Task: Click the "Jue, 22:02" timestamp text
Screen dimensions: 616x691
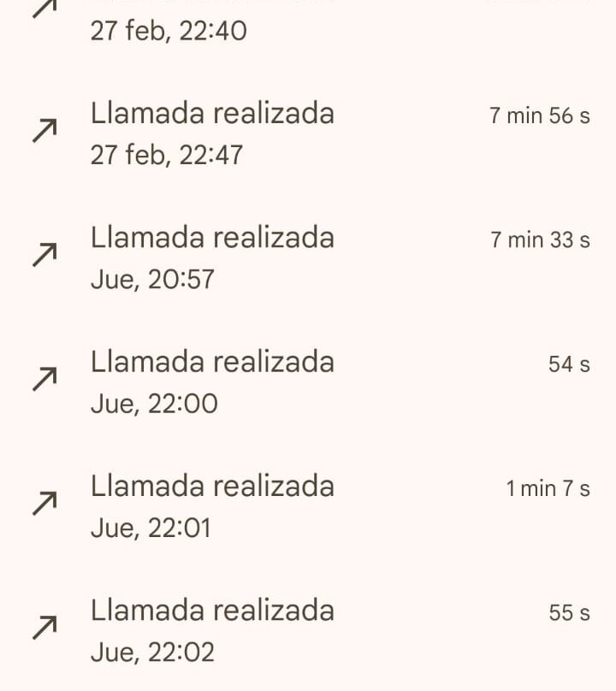Action: 152,653
